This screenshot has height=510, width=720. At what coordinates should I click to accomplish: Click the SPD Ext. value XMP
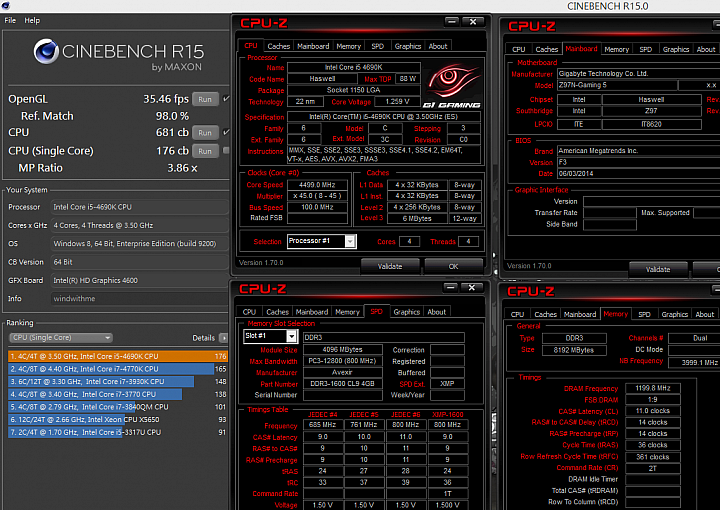pyautogui.click(x=447, y=384)
